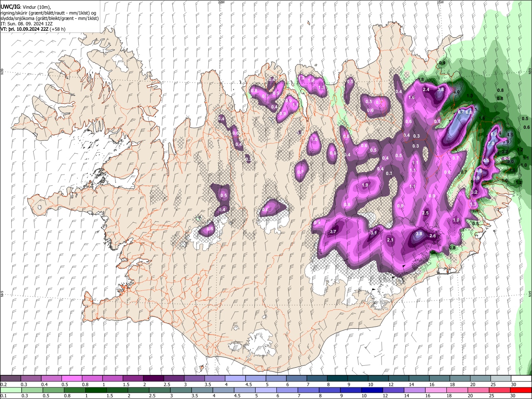Image resolution: width=532 pixels, height=399 pixels.
Task: Click the 'slydda/snjókoma (grátt/bleikt/grænt' description line
Action: (49, 18)
